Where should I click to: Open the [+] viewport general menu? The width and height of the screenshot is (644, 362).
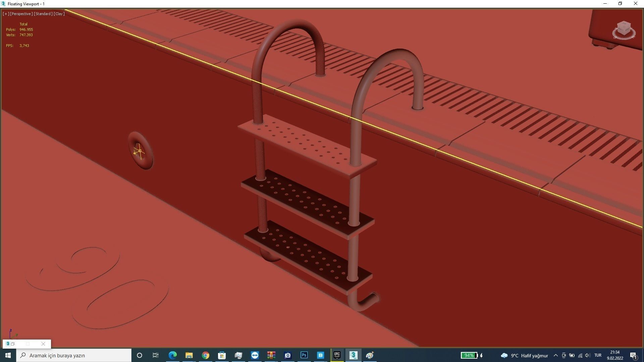[6, 14]
